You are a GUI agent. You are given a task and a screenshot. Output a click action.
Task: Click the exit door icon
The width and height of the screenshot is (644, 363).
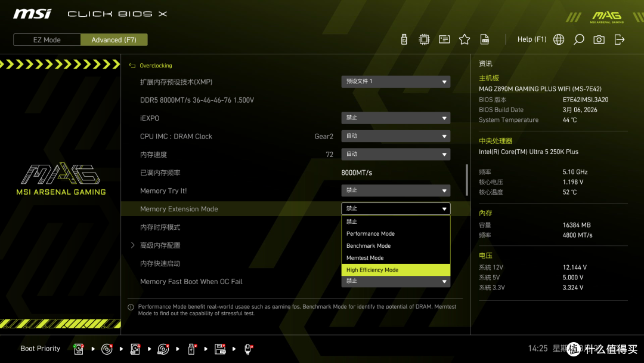620,39
